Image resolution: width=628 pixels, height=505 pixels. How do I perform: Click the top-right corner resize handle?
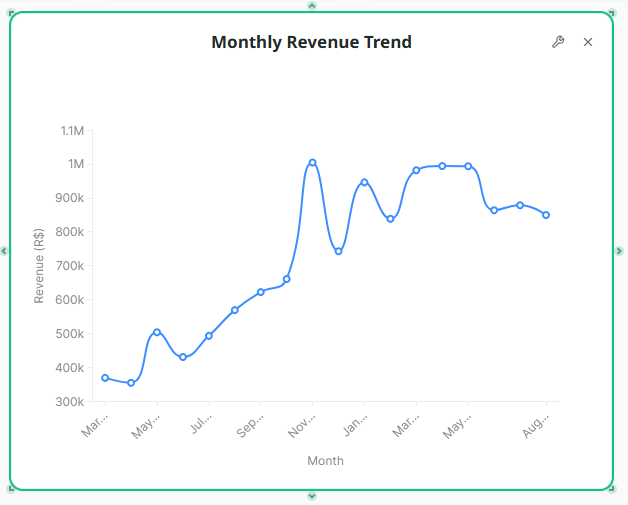tap(612, 13)
